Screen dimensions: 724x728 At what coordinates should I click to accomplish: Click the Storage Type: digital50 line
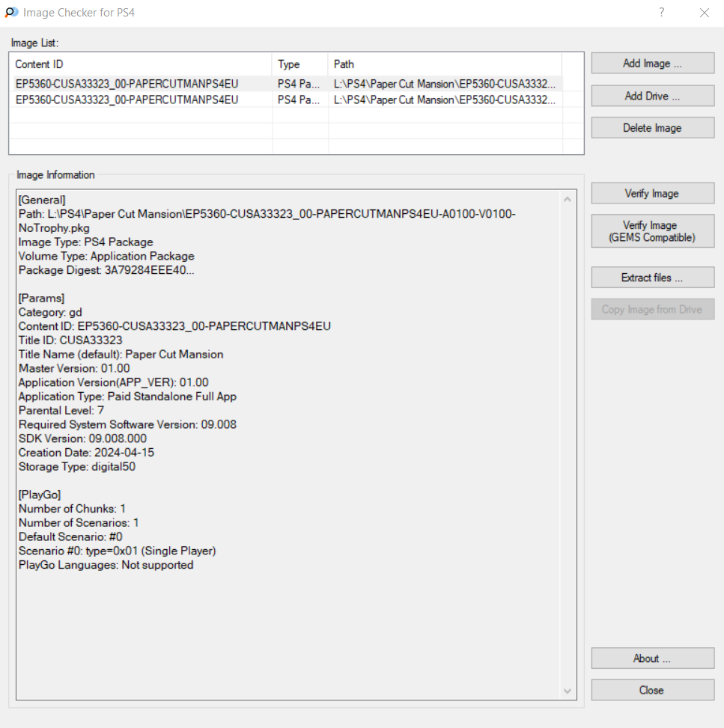[77, 467]
